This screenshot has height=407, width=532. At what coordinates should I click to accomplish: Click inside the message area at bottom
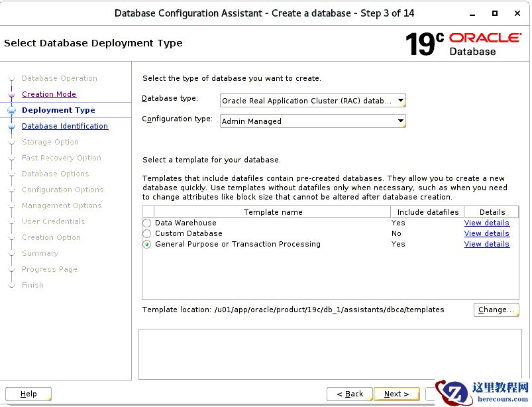click(330, 354)
